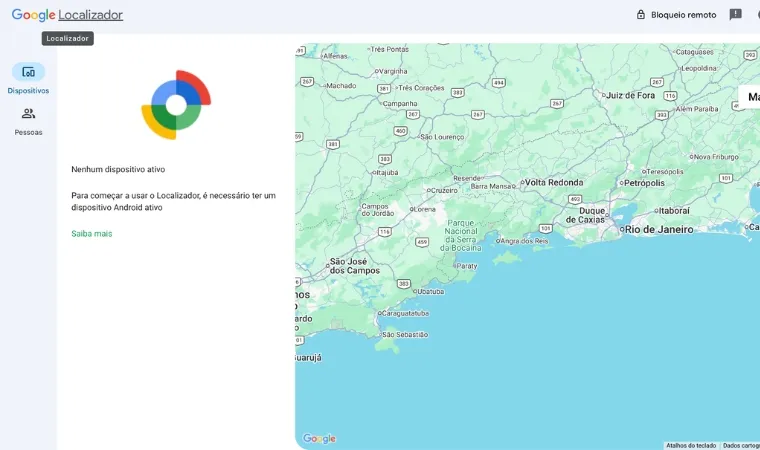The width and height of the screenshot is (760, 450).
Task: Click the Nenhum dispositivo ativo text
Action: click(118, 169)
